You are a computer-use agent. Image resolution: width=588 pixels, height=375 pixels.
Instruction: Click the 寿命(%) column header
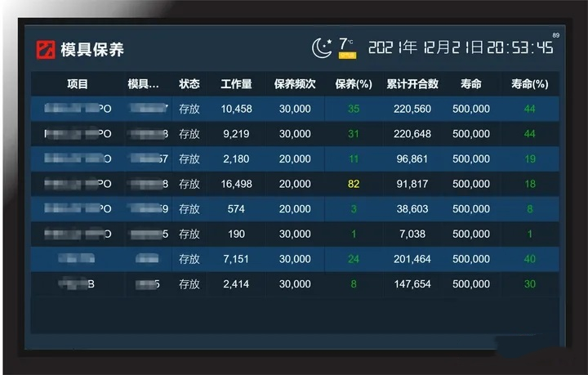529,84
